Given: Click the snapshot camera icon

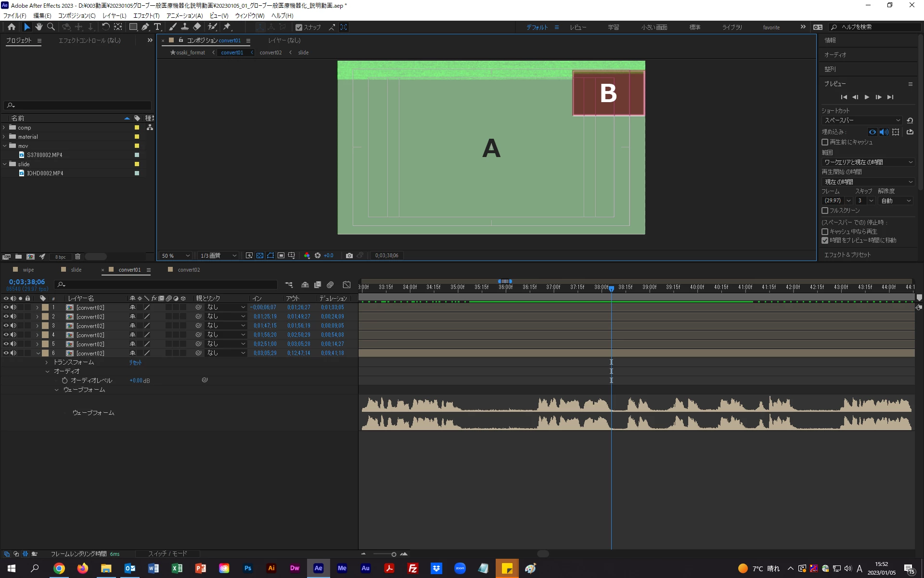Looking at the screenshot, I should 349,255.
